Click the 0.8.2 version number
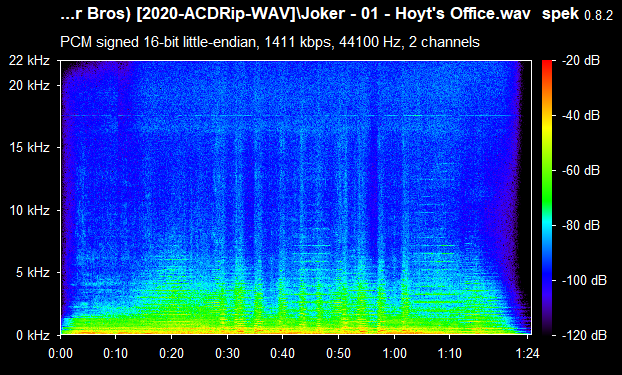This screenshot has width=622, height=375. coord(599,15)
